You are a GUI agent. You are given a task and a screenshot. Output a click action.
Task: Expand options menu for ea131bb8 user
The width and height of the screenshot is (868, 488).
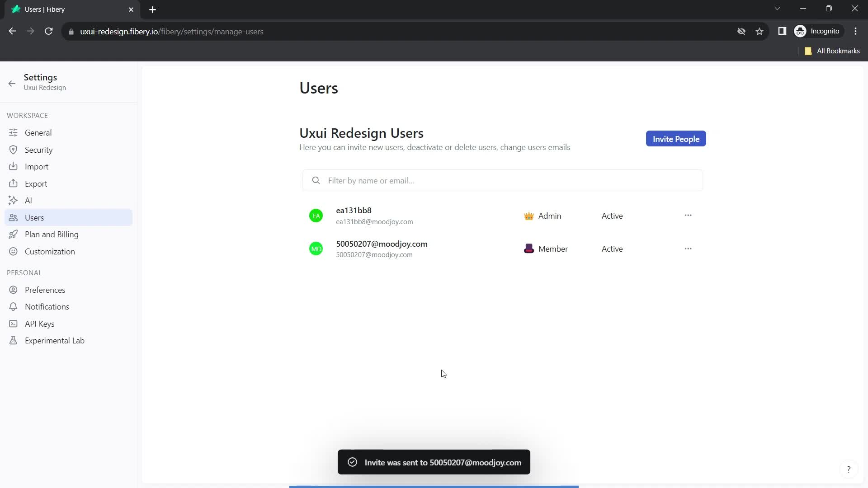click(x=689, y=215)
